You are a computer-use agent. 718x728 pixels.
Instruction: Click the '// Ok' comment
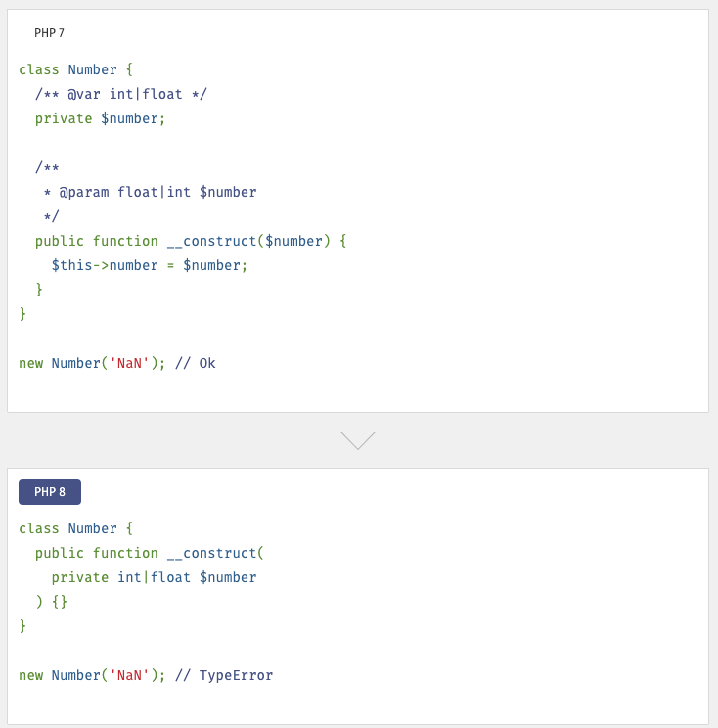click(196, 364)
